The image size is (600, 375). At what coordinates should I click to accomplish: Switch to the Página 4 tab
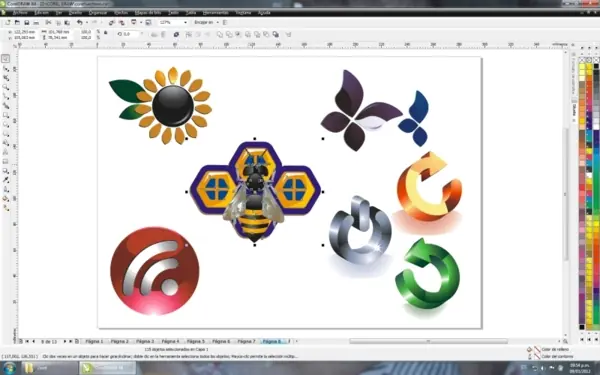pyautogui.click(x=170, y=341)
